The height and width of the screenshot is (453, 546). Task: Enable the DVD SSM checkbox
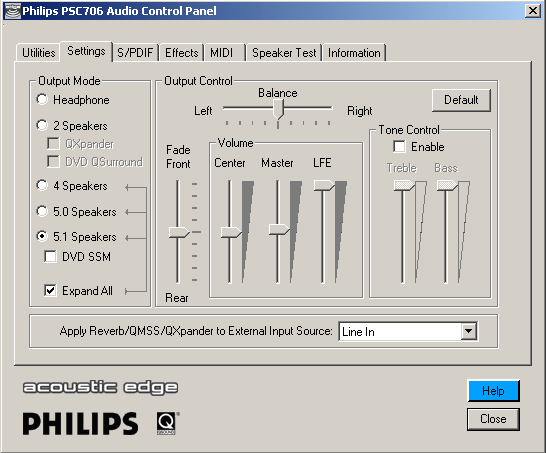tap(50, 257)
